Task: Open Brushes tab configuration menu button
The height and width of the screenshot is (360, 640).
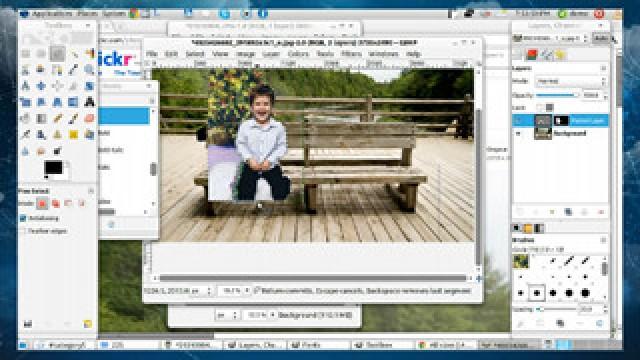Action: click(x=603, y=240)
